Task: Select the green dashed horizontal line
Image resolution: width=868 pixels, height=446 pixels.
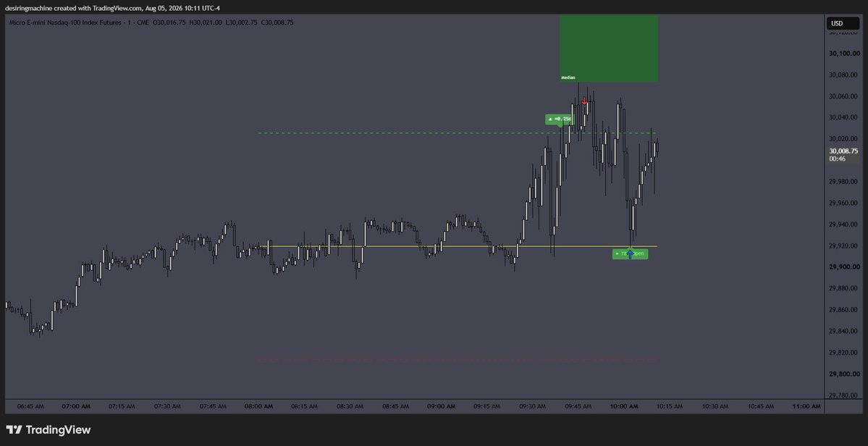Action: click(458, 132)
